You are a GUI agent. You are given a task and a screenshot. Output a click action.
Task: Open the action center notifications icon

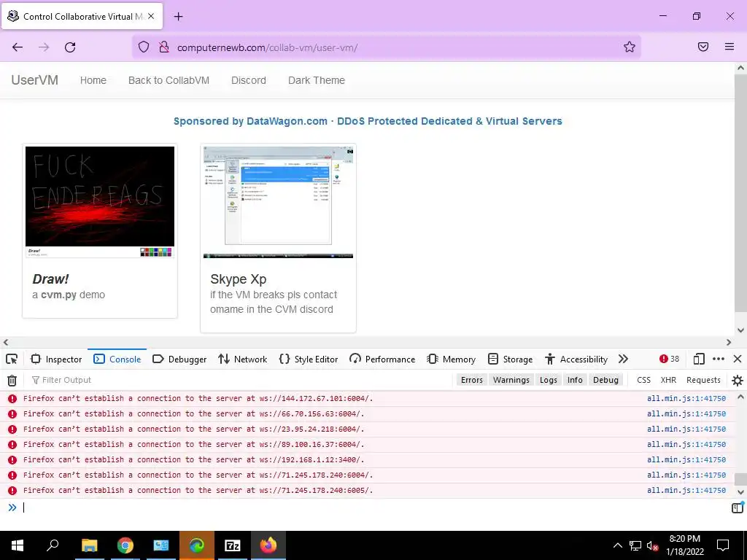click(x=723, y=545)
